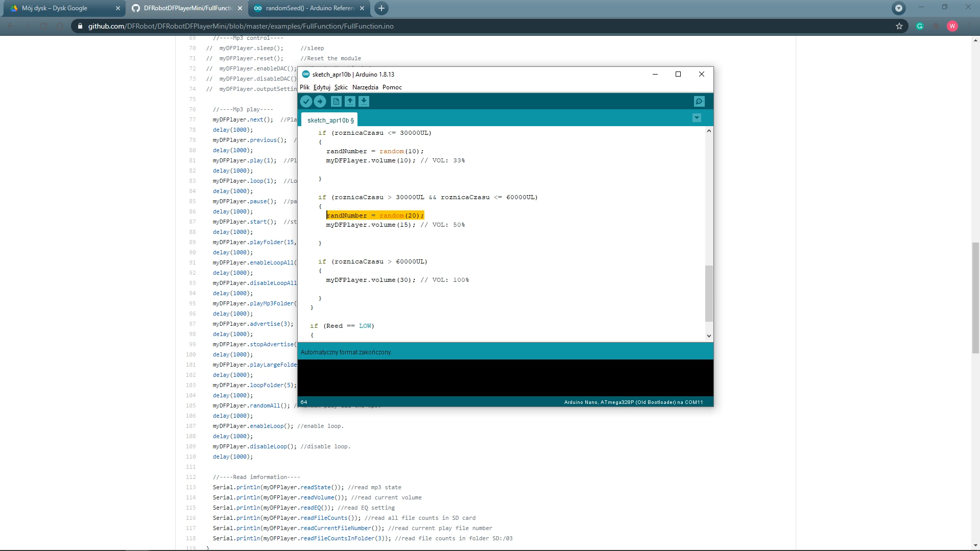This screenshot has height=551, width=980.
Task: Switch to the Mój dysk Google Drive tab
Action: point(64,8)
